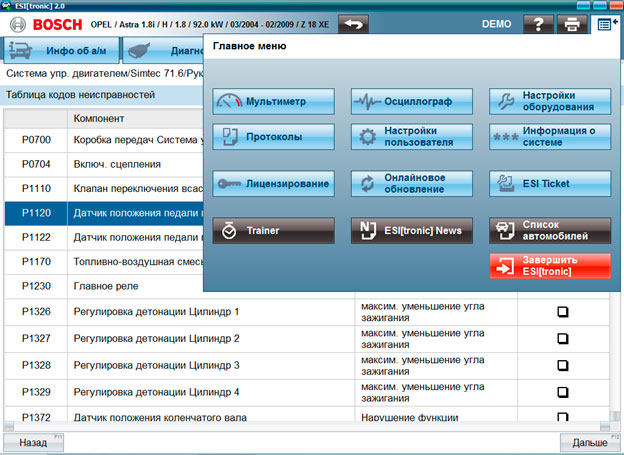This screenshot has height=455, width=624.
Task: Tick checkbox for P1326 row
Action: coord(562,312)
